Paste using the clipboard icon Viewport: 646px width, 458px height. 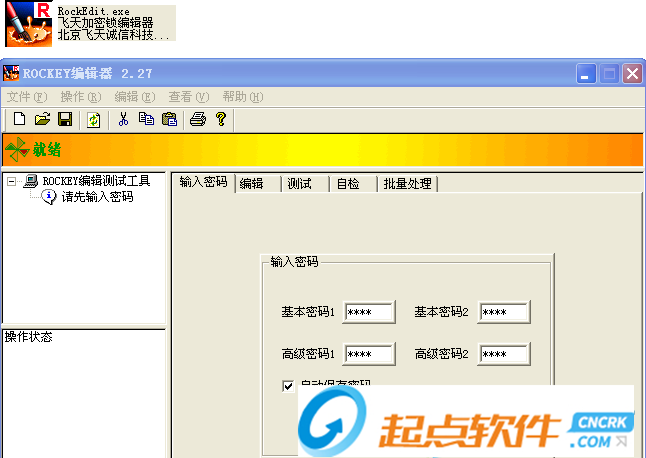point(169,119)
